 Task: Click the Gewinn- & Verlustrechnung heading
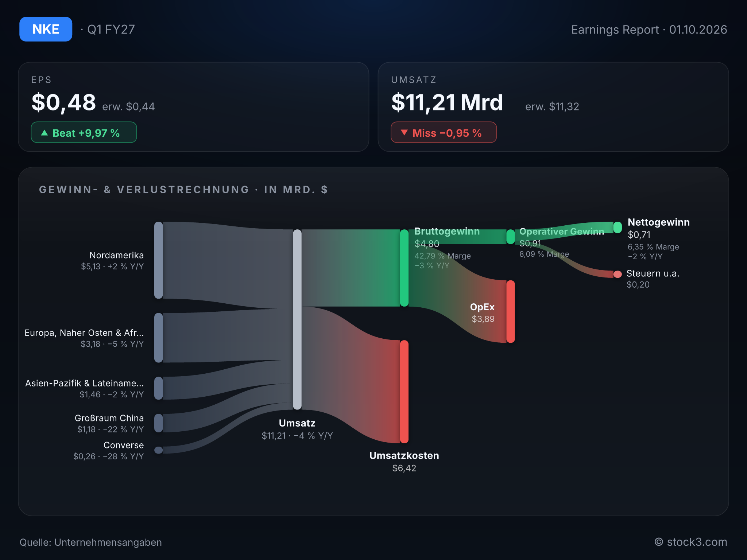(x=183, y=190)
